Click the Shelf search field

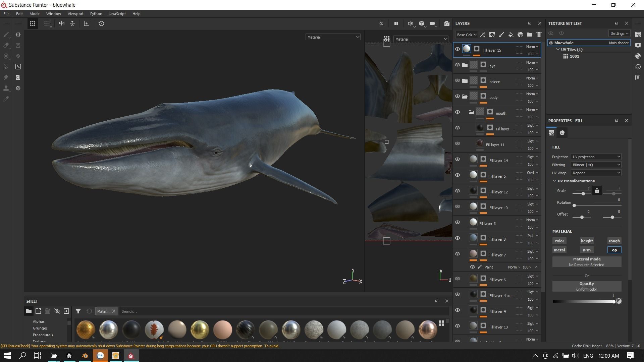click(x=284, y=311)
